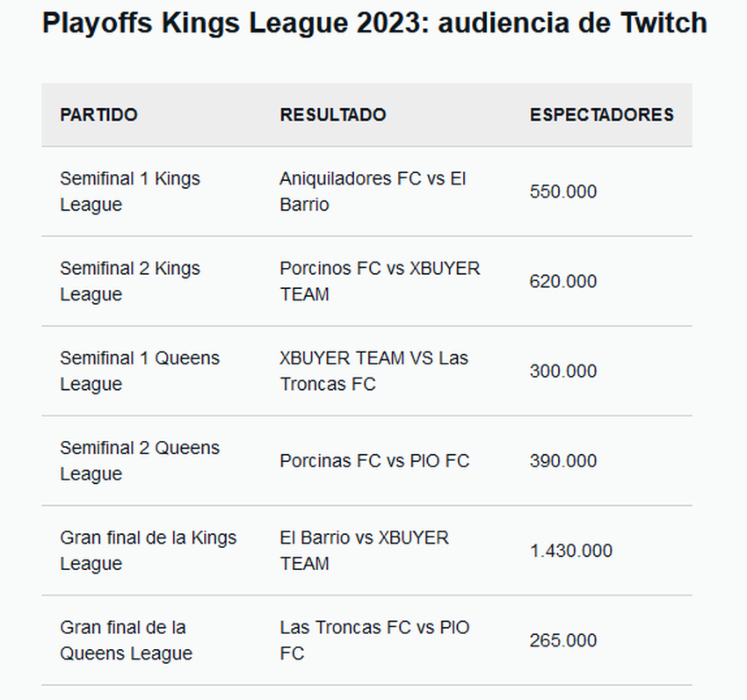Select the Semifinal 2 Kings League cell

pos(130,281)
